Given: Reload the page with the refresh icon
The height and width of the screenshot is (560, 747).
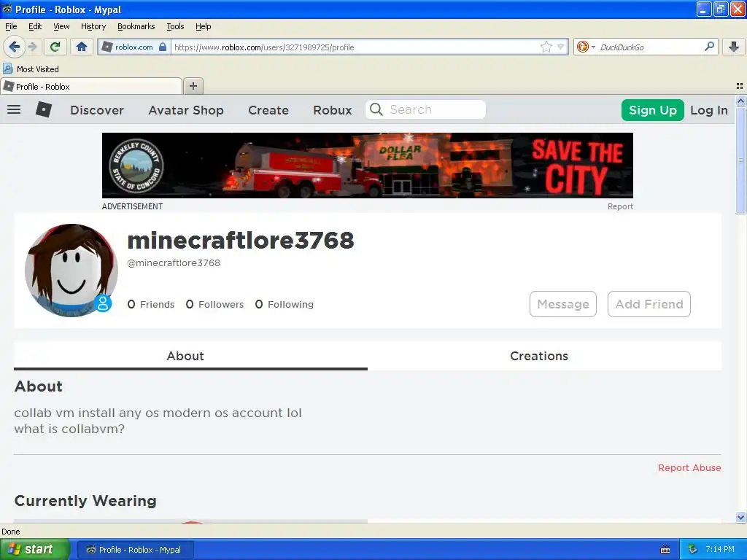Looking at the screenshot, I should click(55, 47).
